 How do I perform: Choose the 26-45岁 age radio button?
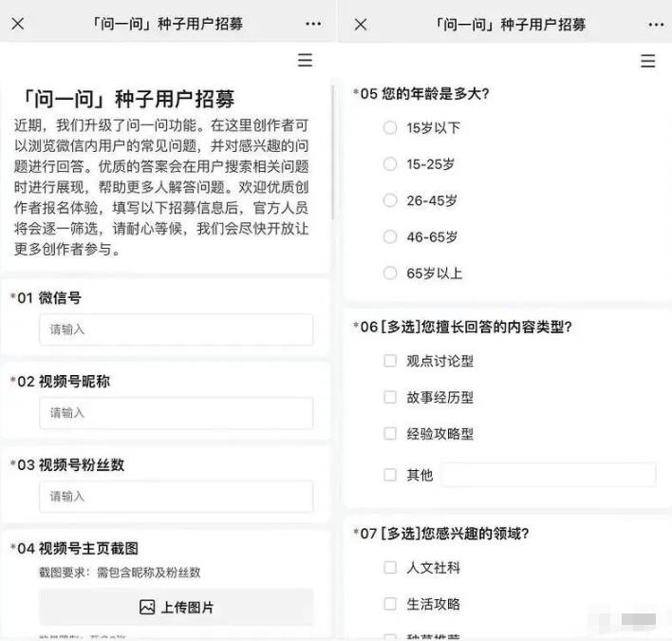pos(390,200)
